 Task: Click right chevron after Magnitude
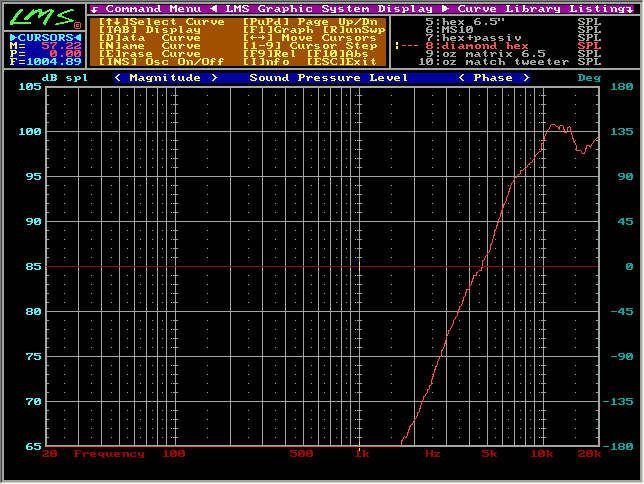coord(214,78)
